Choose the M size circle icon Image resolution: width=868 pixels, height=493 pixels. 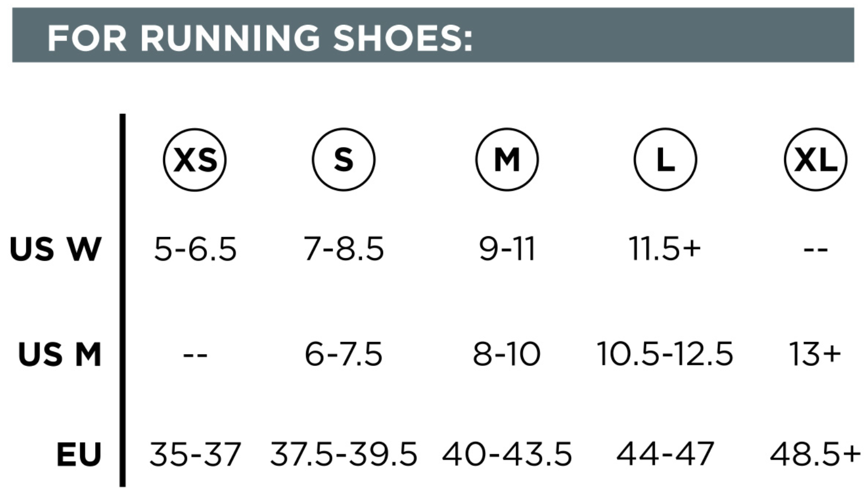point(507,159)
